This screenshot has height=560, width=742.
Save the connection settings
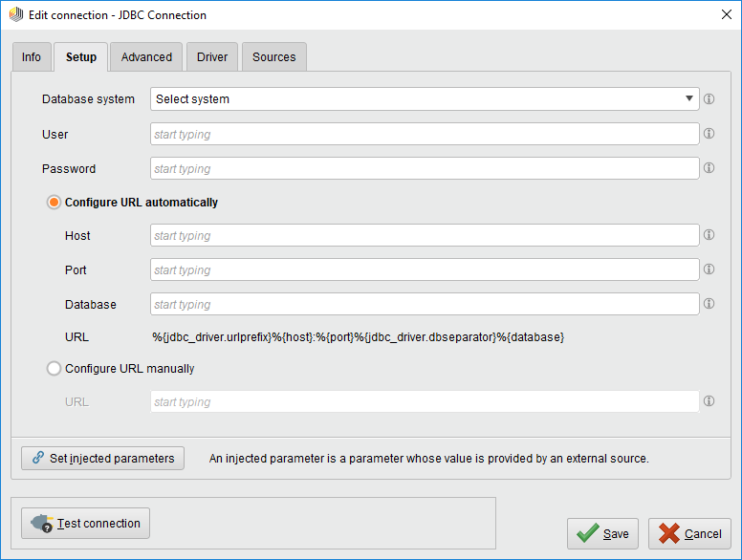(x=602, y=534)
